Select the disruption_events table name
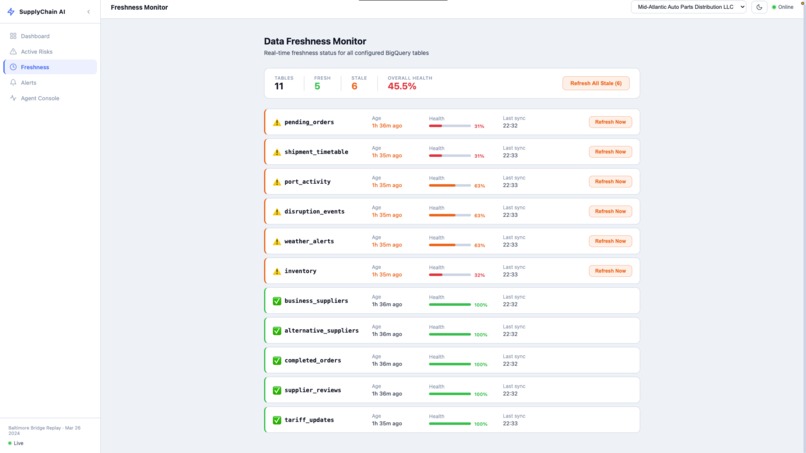The width and height of the screenshot is (806, 453). point(314,212)
